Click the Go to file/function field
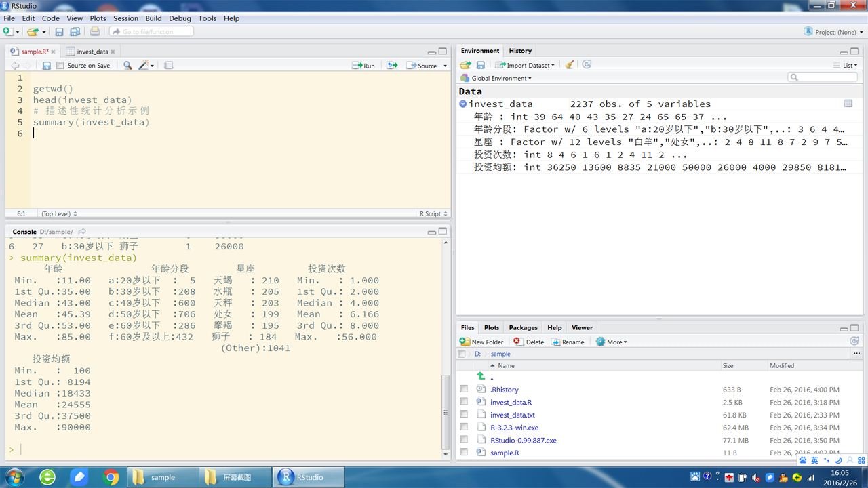The image size is (868, 488). click(x=151, y=31)
